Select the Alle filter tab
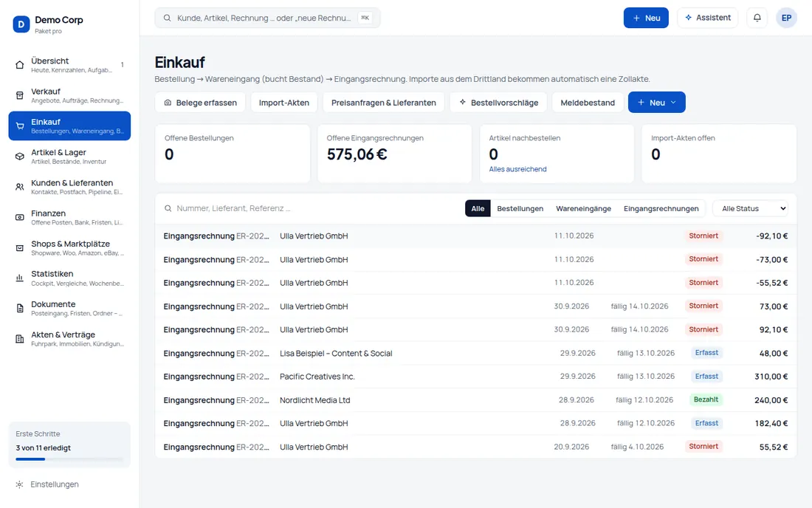812x508 pixels. [478, 209]
